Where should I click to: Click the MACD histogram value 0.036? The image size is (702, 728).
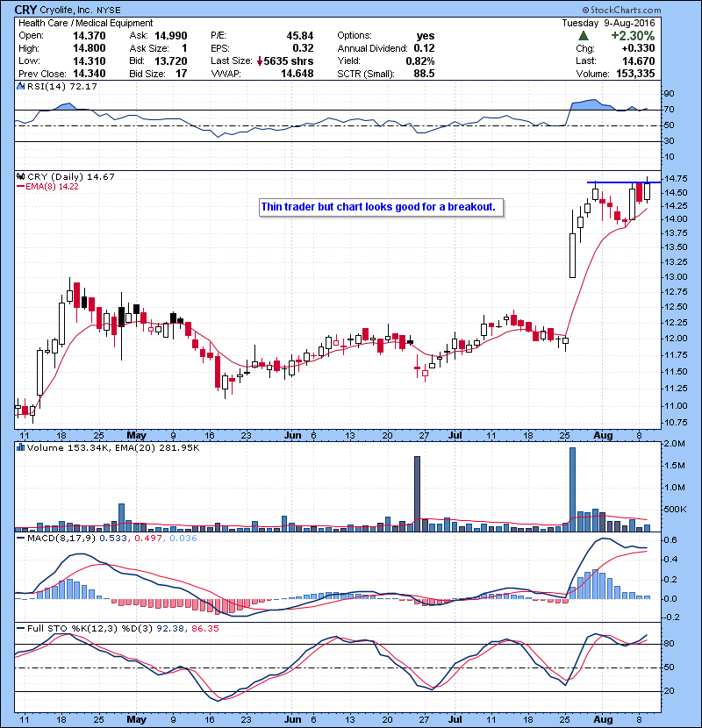click(x=183, y=539)
